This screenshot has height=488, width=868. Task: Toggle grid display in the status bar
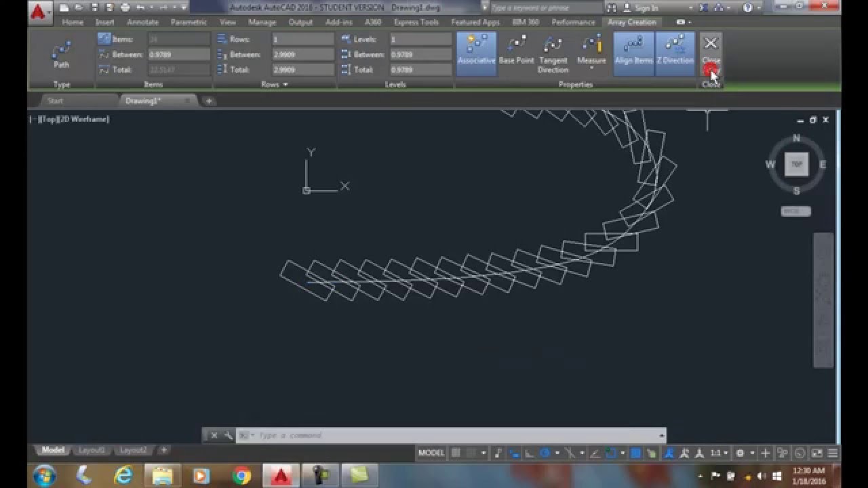click(x=456, y=453)
